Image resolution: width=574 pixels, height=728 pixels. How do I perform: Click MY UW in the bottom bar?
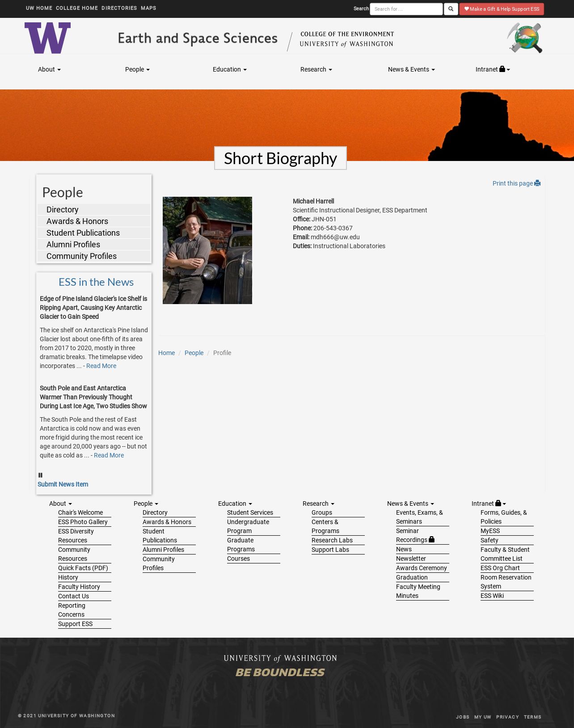(x=483, y=717)
